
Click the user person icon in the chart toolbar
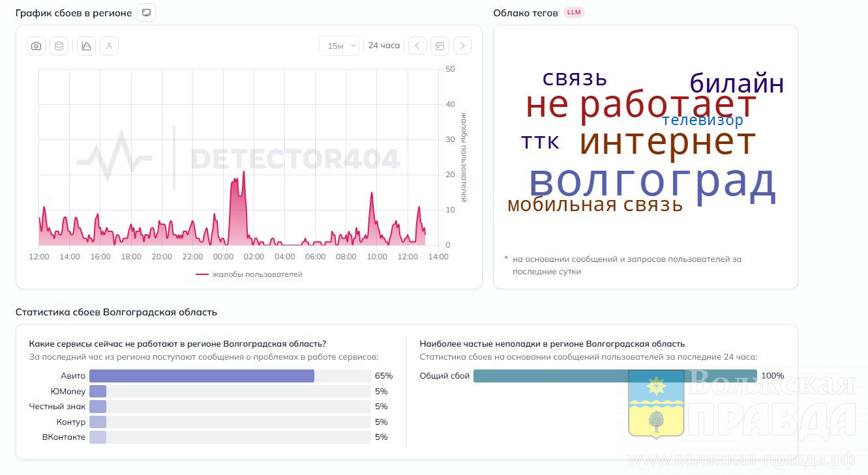110,46
